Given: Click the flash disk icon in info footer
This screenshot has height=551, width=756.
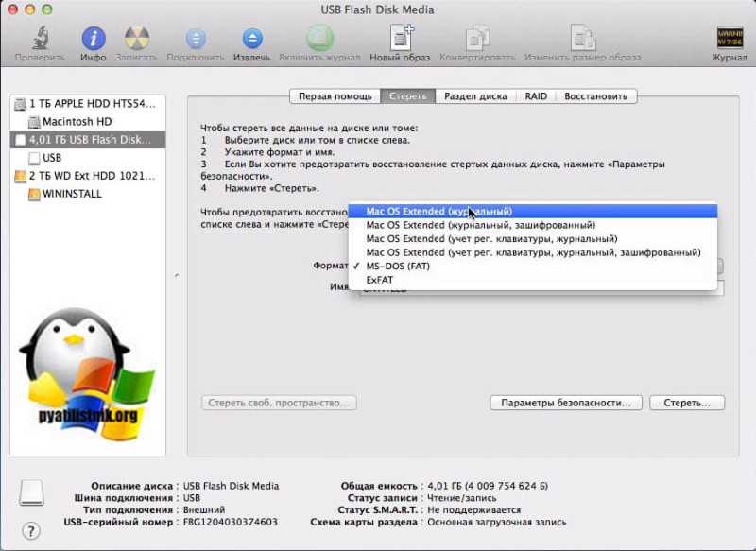Looking at the screenshot, I should 31,492.
